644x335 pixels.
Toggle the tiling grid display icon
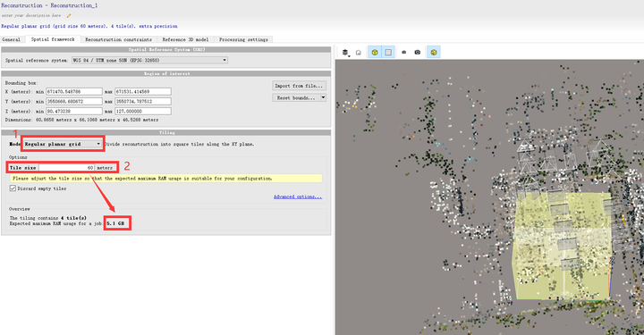point(388,52)
